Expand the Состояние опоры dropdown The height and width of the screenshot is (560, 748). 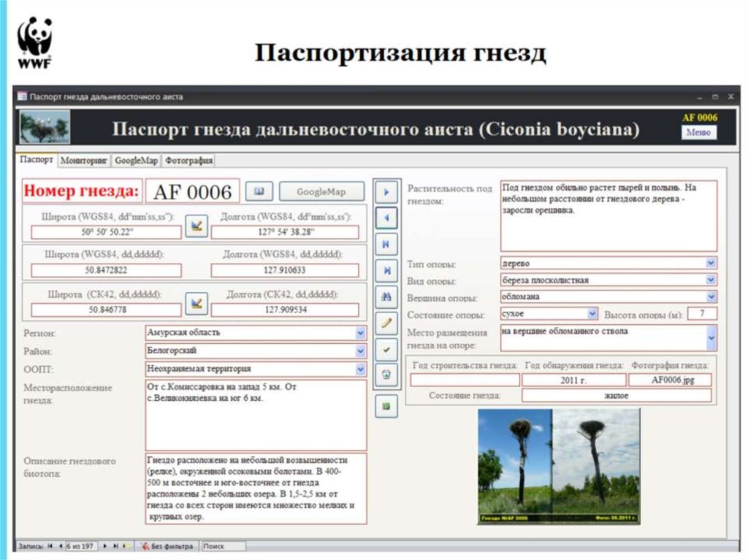[x=592, y=314]
